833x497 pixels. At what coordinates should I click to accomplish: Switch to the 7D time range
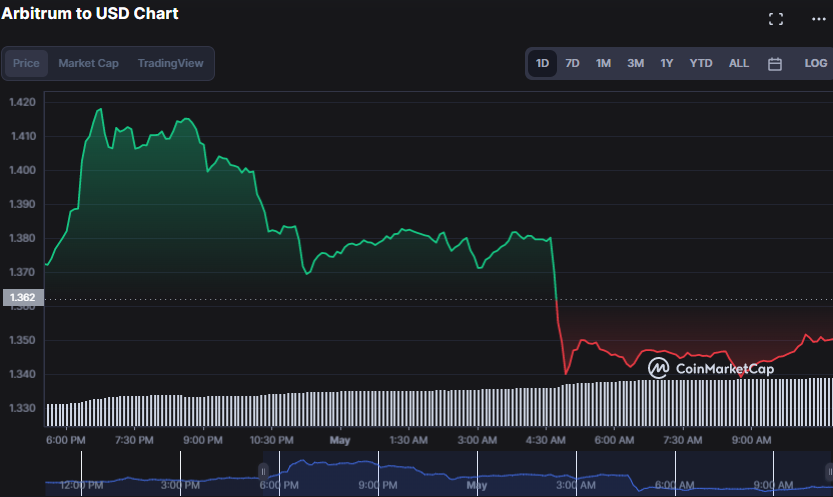[x=572, y=63]
